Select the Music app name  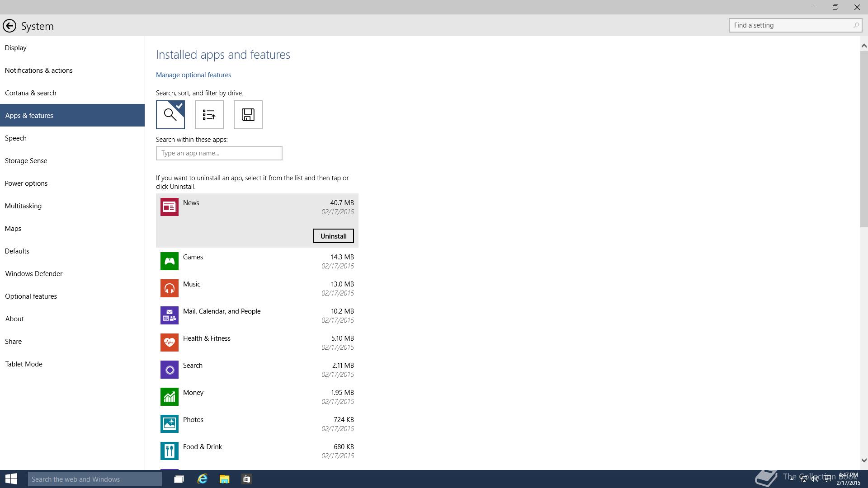(192, 284)
